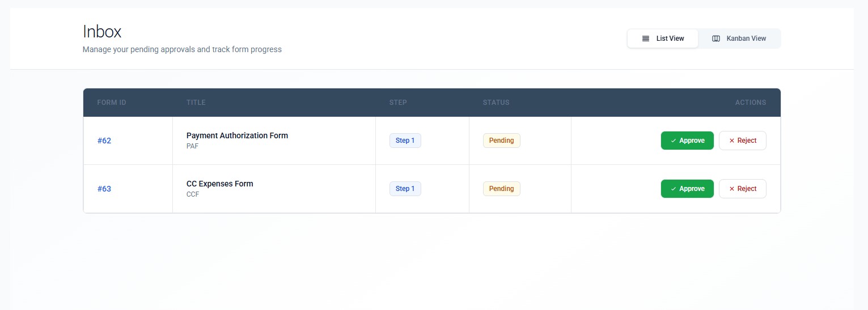The height and width of the screenshot is (310, 868).
Task: Click checkmark icon in #63 Approve button
Action: [673, 189]
